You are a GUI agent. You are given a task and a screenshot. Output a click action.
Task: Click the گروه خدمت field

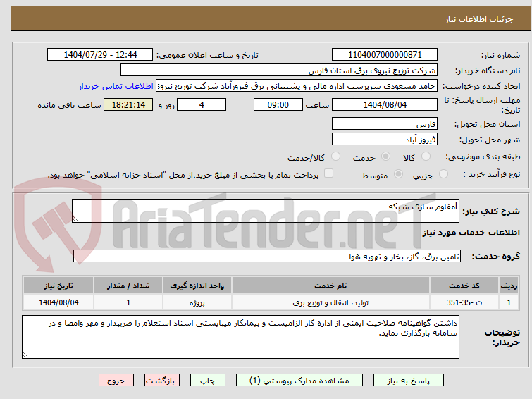[x=266, y=256]
